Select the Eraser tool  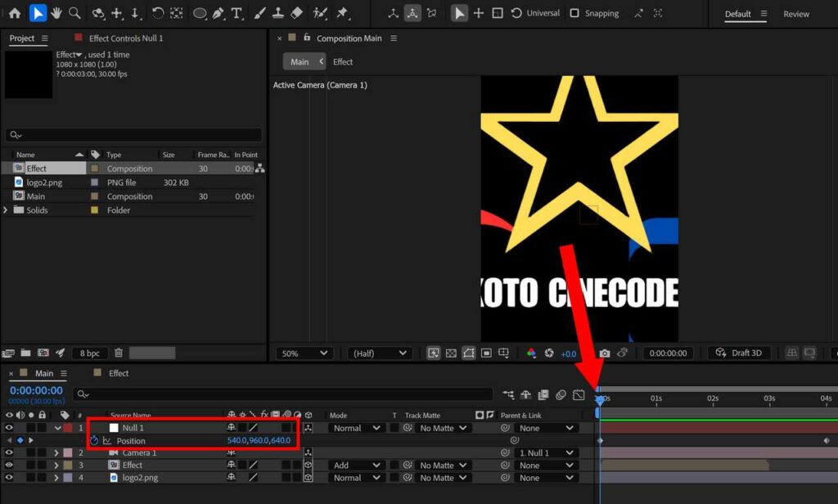click(x=296, y=13)
